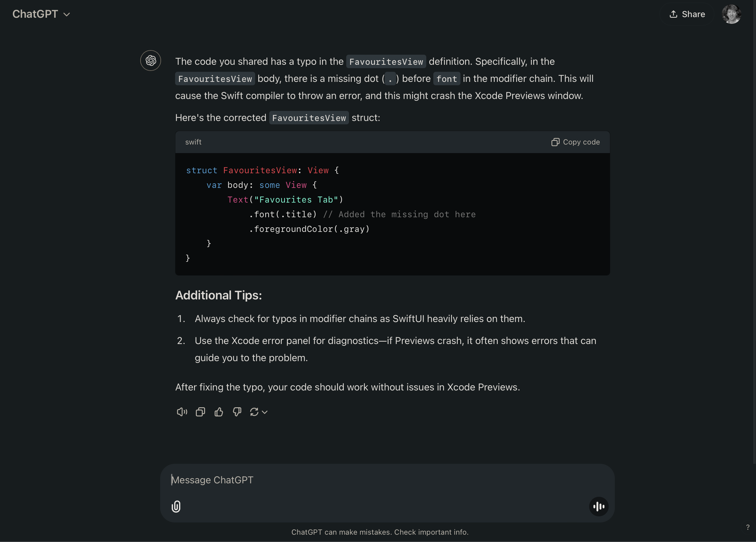Click the read aloud speaker icon

(x=182, y=412)
